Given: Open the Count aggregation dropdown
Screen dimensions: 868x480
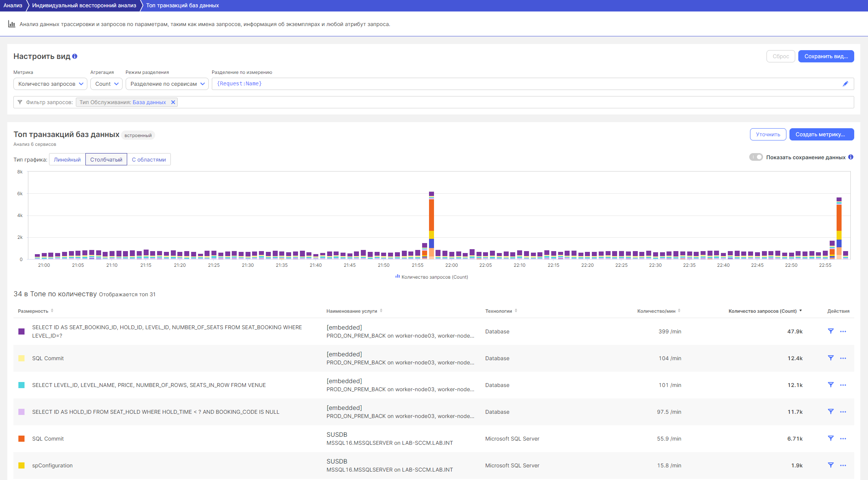Looking at the screenshot, I should 106,84.
